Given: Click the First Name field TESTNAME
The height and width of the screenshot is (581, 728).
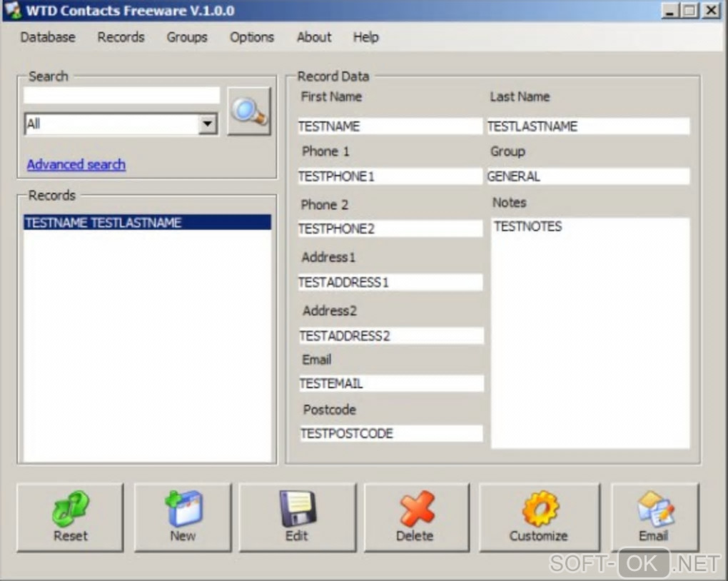Looking at the screenshot, I should pyautogui.click(x=390, y=126).
